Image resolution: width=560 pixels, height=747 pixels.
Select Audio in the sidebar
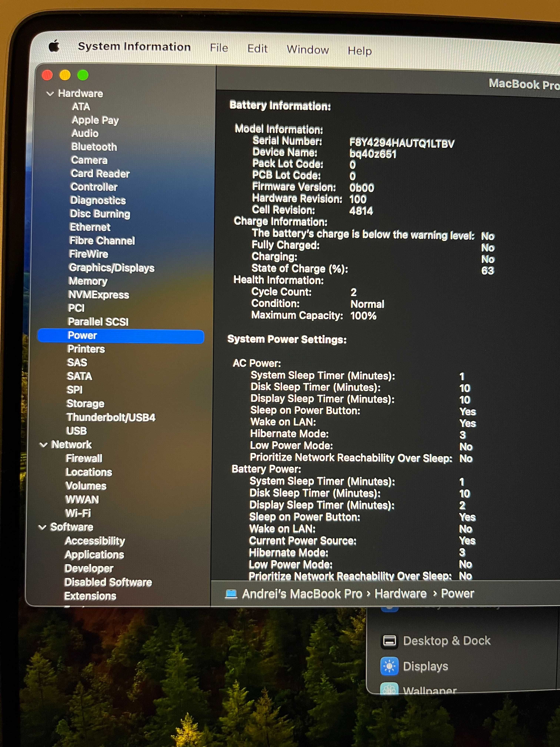pos(85,133)
